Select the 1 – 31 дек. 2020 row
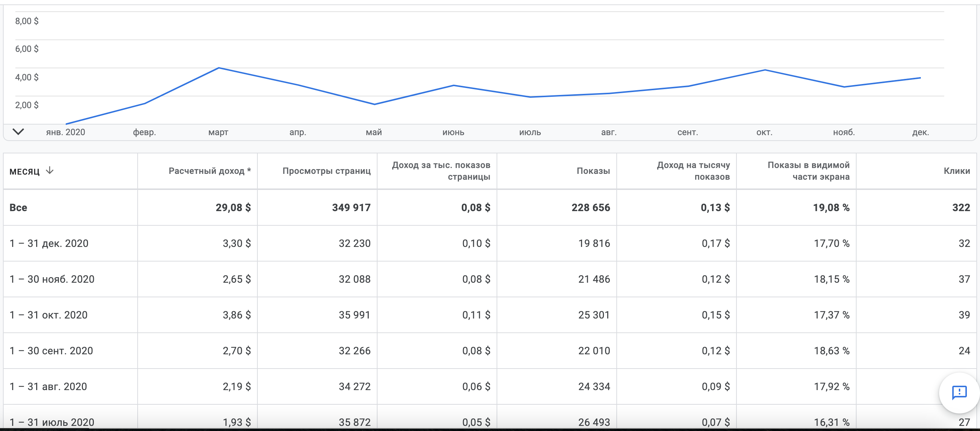980x431 pixels. (x=49, y=244)
